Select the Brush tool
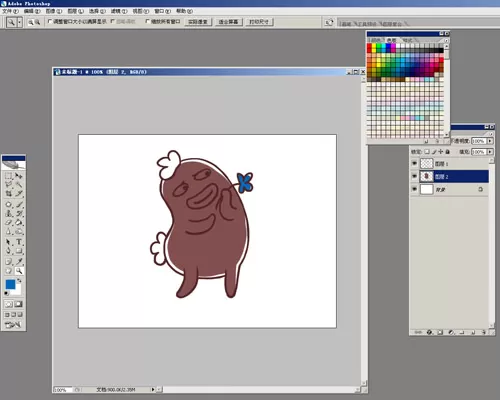 click(19, 204)
